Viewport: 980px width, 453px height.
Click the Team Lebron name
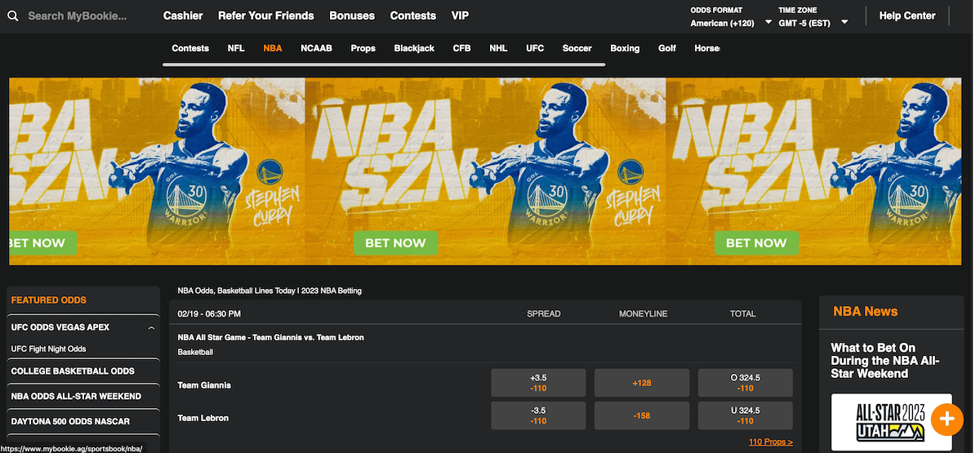203,418
